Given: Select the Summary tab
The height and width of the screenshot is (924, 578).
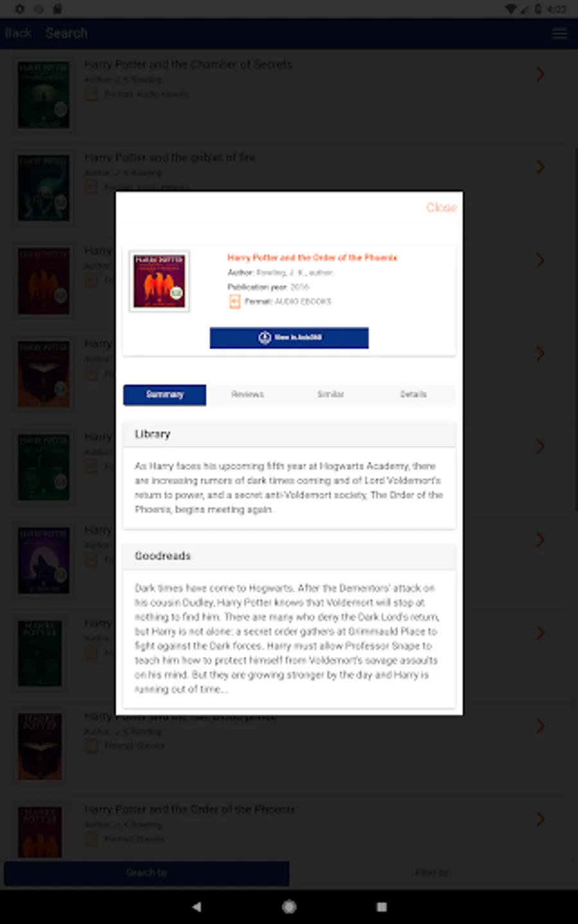Looking at the screenshot, I should tap(164, 395).
